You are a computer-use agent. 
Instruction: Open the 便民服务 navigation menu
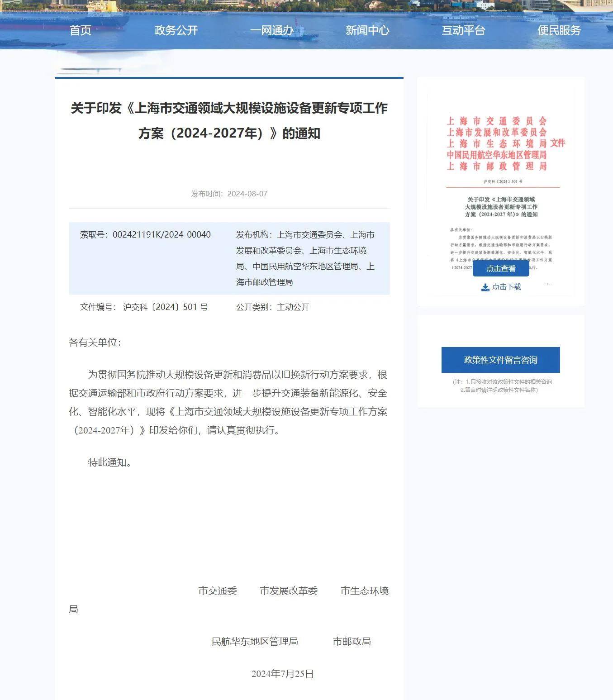[559, 30]
